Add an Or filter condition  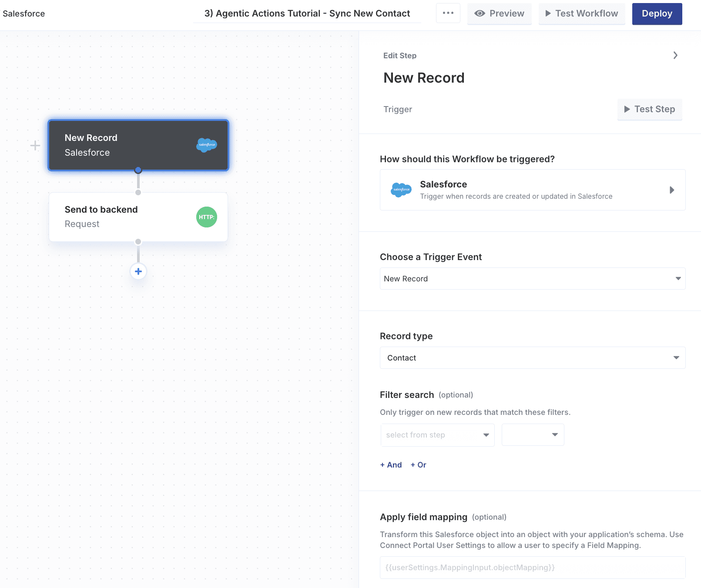(x=418, y=465)
